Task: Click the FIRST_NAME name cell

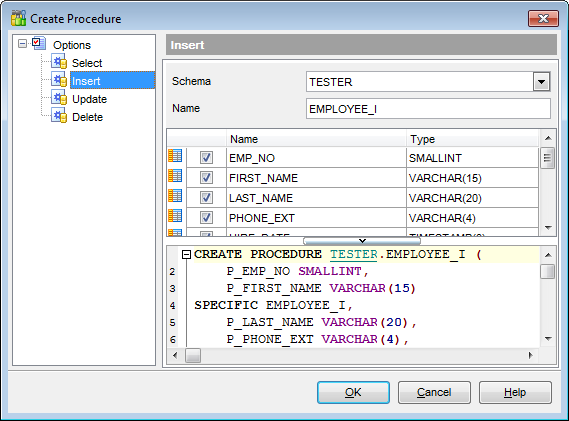Action: tap(316, 178)
